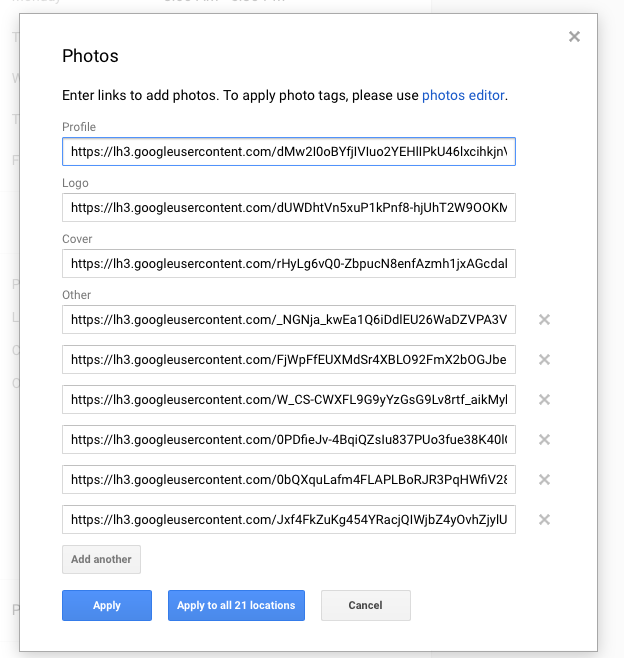Select the 0PDfieJv-4BqiQ URL field
This screenshot has width=624, height=658.
tap(289, 439)
